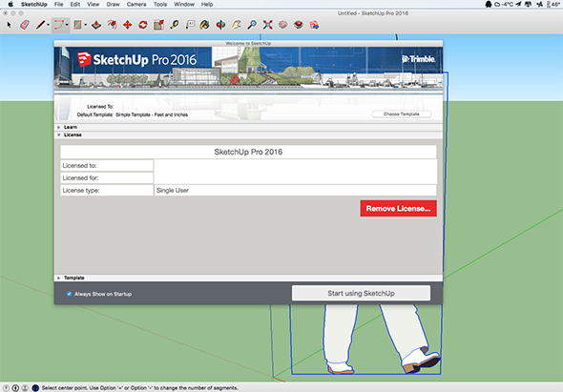Activate the Offset tool

tap(112, 25)
